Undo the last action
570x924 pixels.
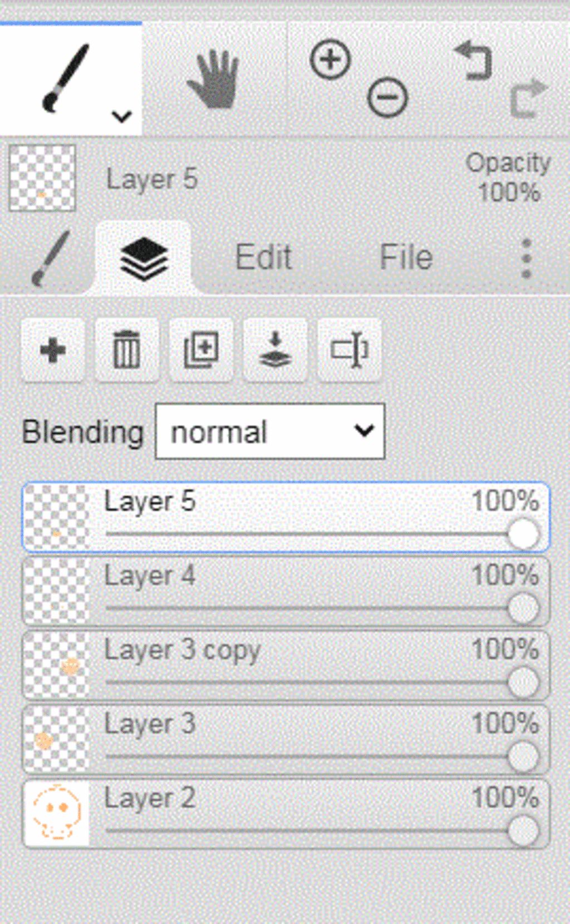(x=474, y=60)
